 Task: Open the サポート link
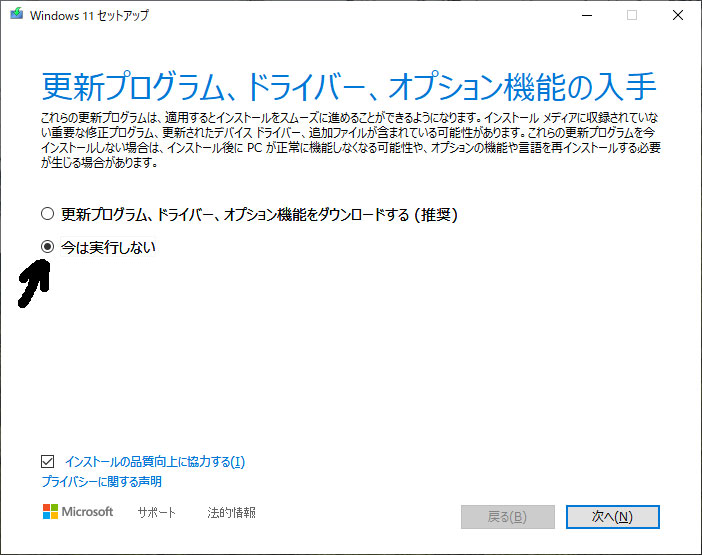click(x=157, y=512)
